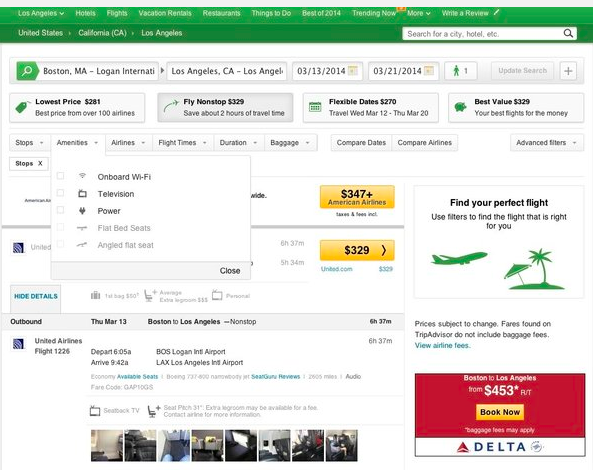Open the SeatGuru Reviews link
The image size is (593, 470).
(x=275, y=377)
